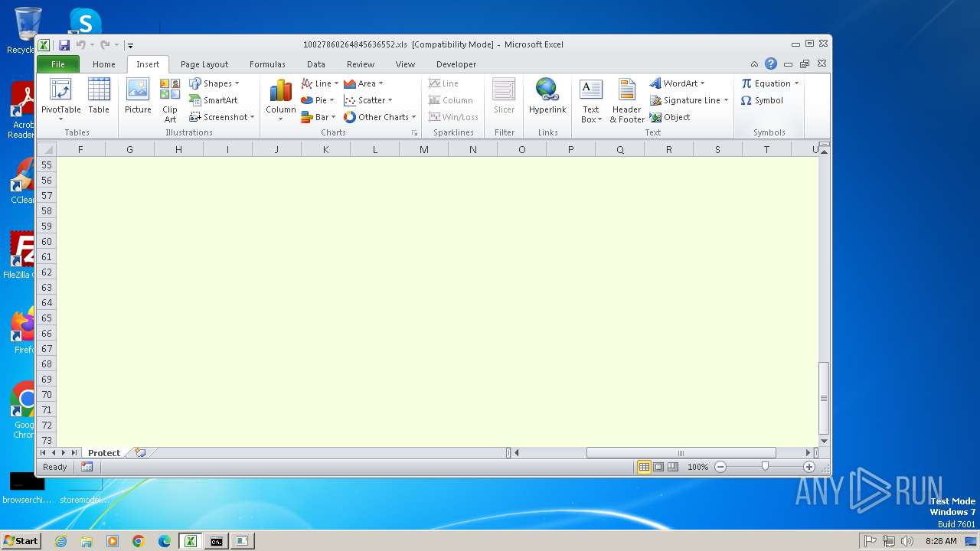Click the zoom slider handle

(765, 467)
